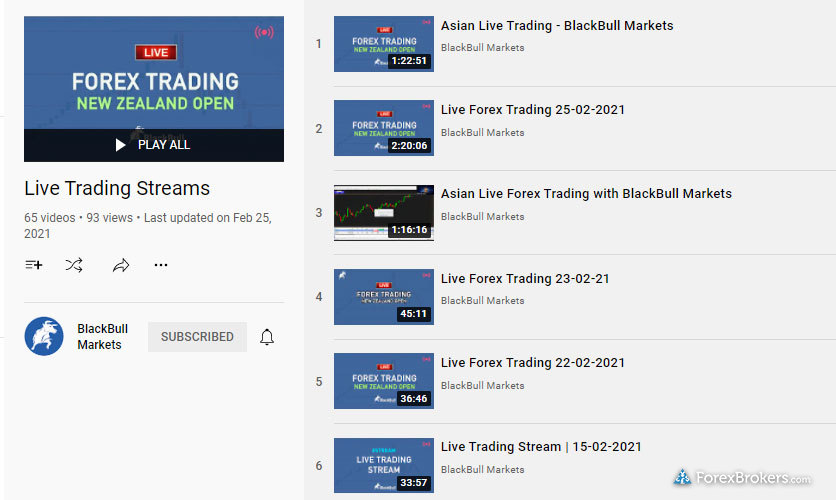
Task: Open the chart thumbnail with duration 1:16:16
Action: [384, 213]
